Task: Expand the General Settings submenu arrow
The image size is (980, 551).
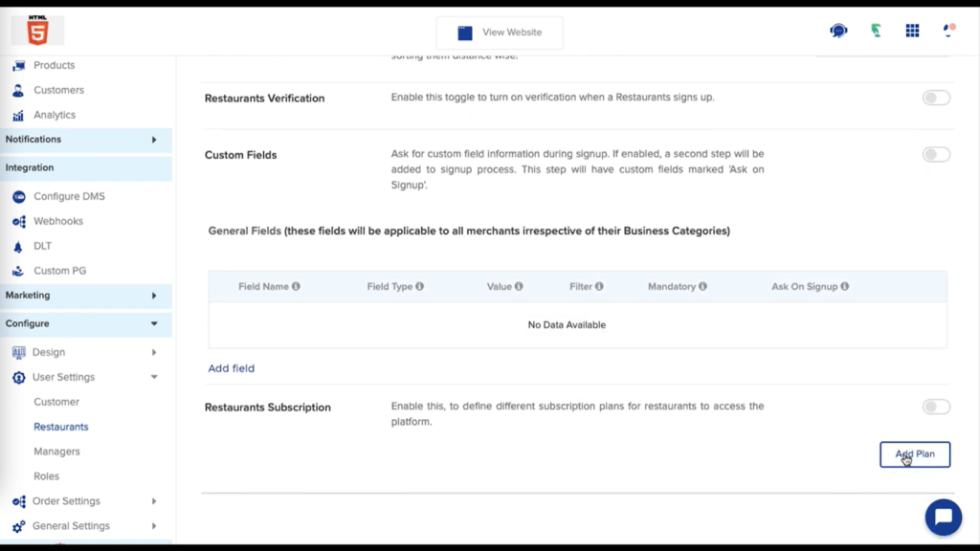Action: pos(154,526)
